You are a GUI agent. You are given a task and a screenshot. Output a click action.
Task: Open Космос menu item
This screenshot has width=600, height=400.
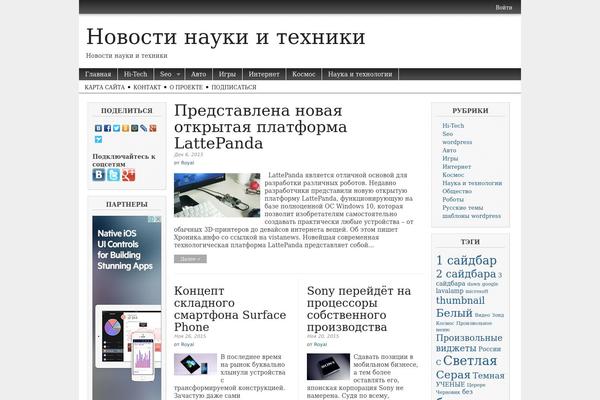coord(304,74)
